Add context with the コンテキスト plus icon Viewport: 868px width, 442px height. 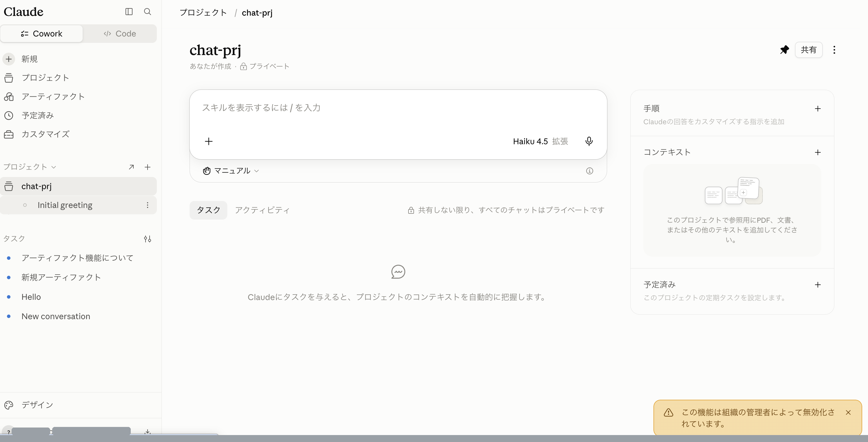[x=818, y=152]
